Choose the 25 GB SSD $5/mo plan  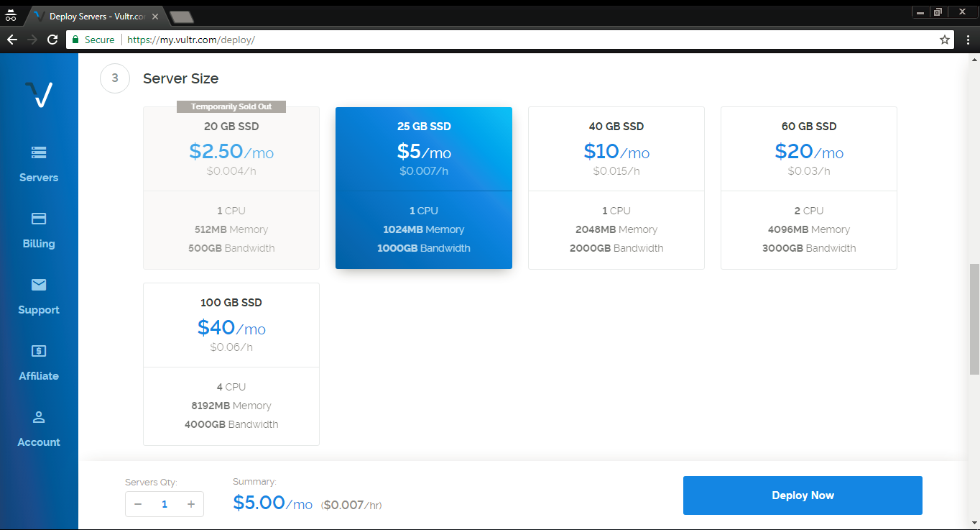point(423,188)
